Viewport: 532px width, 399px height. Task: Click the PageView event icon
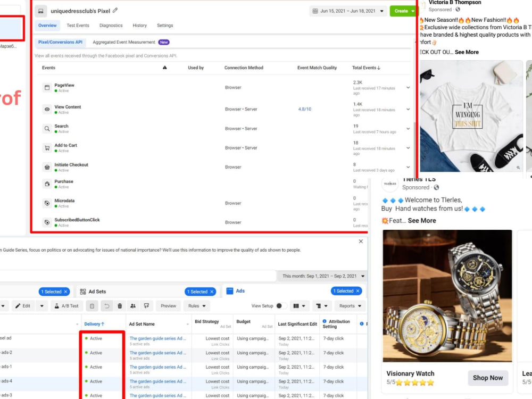(47, 88)
